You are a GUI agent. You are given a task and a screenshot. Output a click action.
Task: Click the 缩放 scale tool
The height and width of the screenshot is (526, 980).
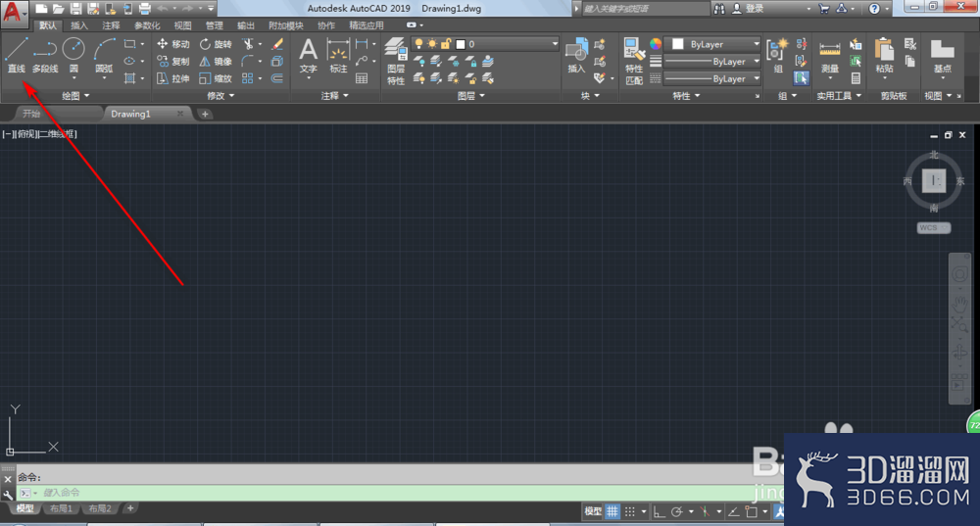pos(216,78)
